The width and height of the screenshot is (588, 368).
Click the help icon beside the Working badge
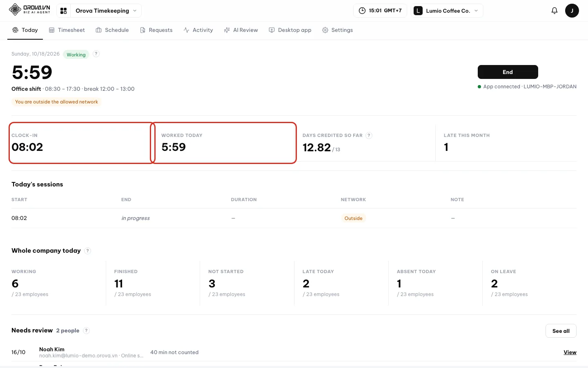pyautogui.click(x=96, y=54)
